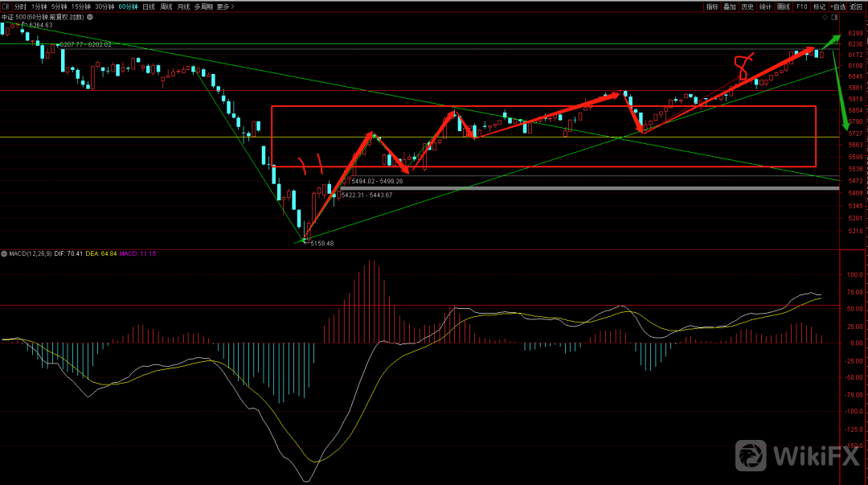Image resolution: width=868 pixels, height=485 pixels.
Task: Switch to the 分时 intraday view
Action: click(x=20, y=6)
